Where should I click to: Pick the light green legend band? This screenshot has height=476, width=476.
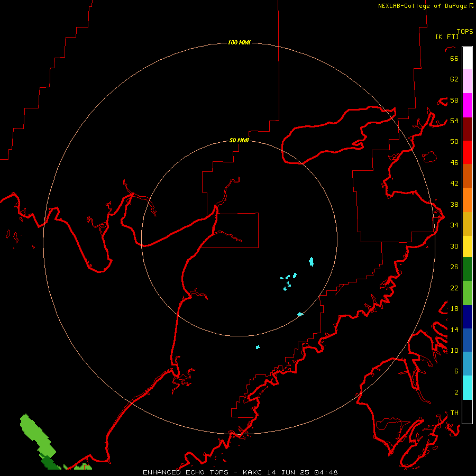(467, 293)
